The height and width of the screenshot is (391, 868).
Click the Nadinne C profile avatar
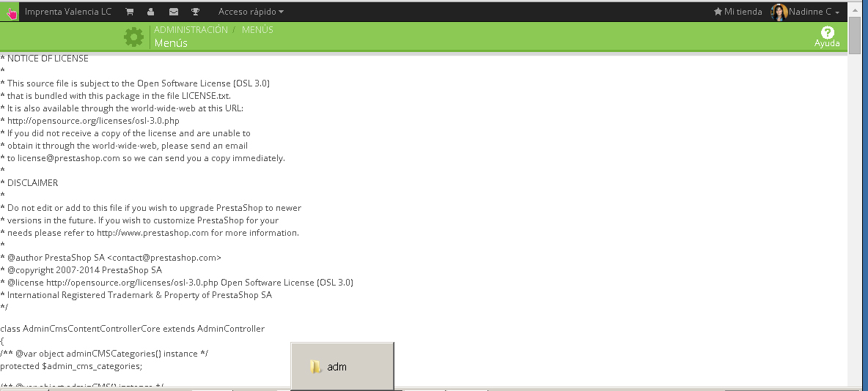coord(779,12)
